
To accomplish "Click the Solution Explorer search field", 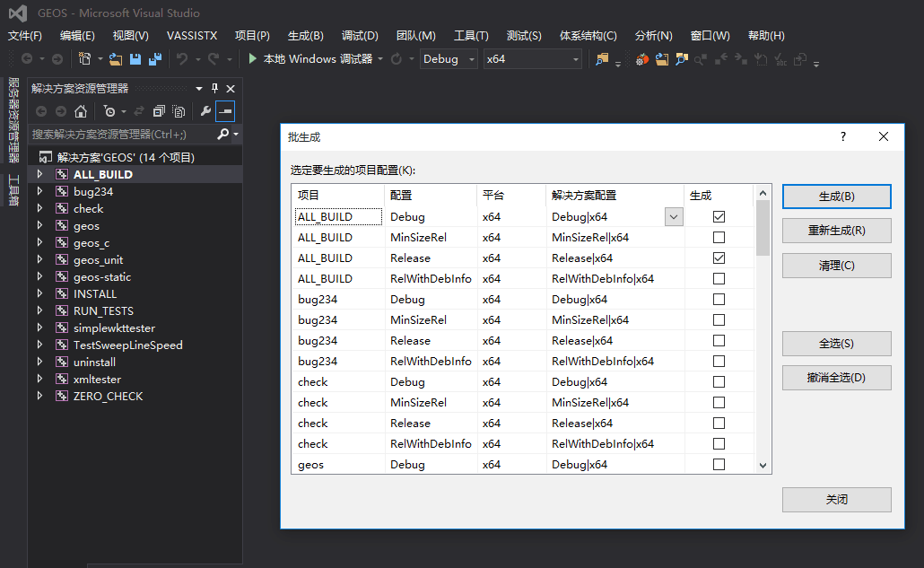I will pyautogui.click(x=121, y=135).
